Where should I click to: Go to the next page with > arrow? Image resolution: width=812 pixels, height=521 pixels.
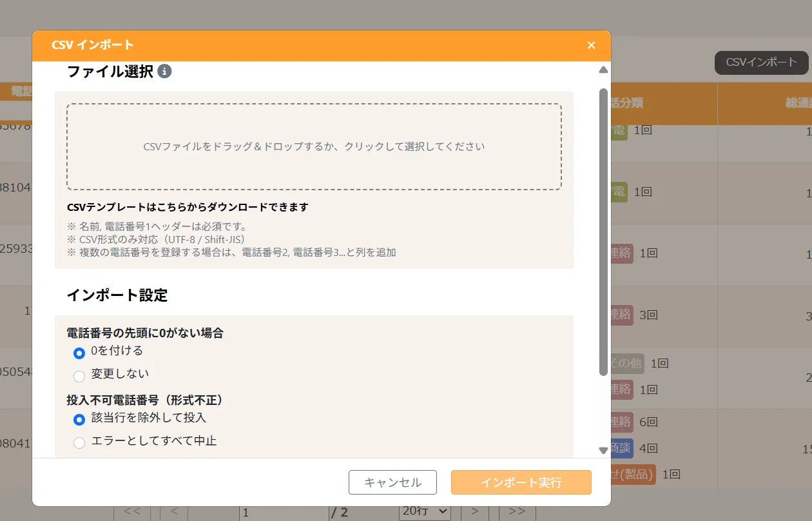(475, 512)
